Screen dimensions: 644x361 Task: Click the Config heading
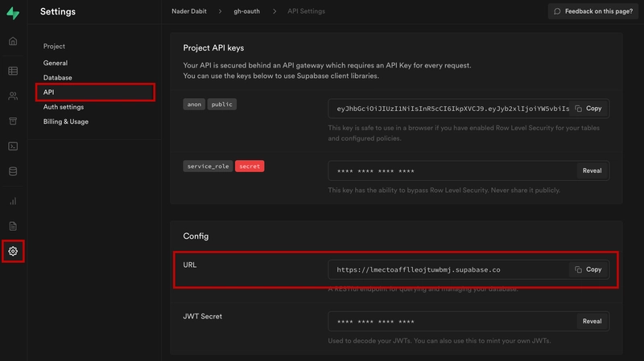[x=196, y=236]
